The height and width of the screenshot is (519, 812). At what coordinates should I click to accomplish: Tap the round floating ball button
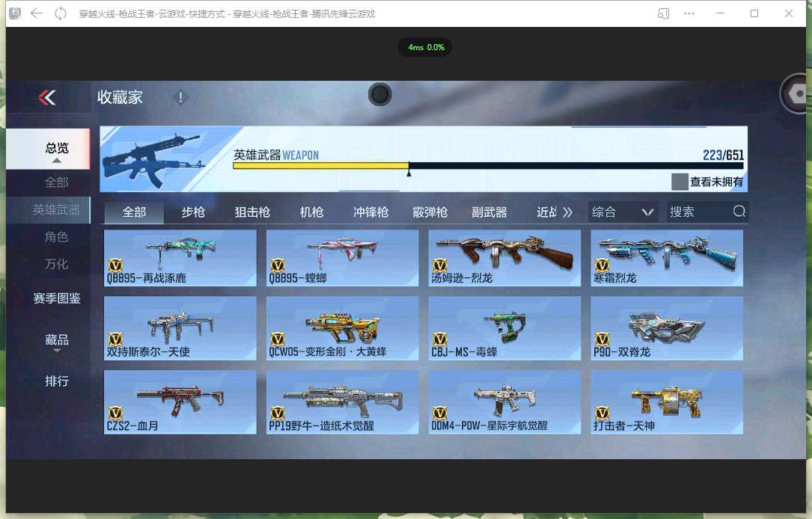click(379, 95)
